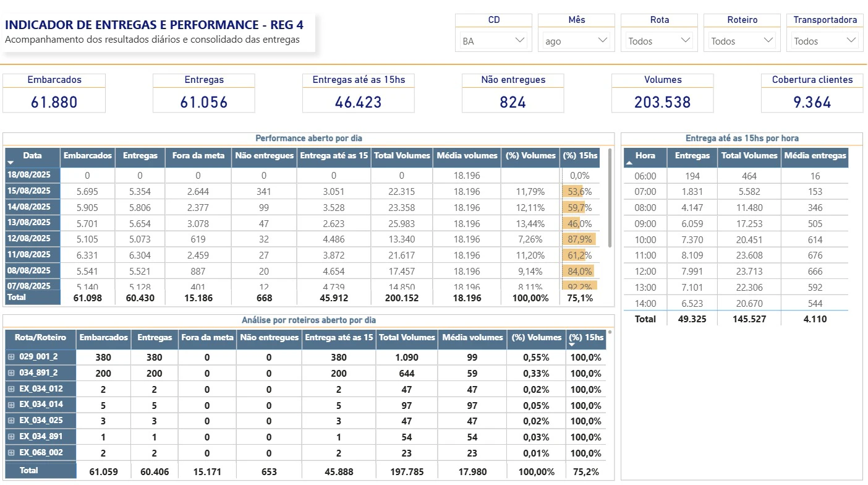
Task: Click the dashboard title Indicador de Entregas
Action: [x=155, y=25]
